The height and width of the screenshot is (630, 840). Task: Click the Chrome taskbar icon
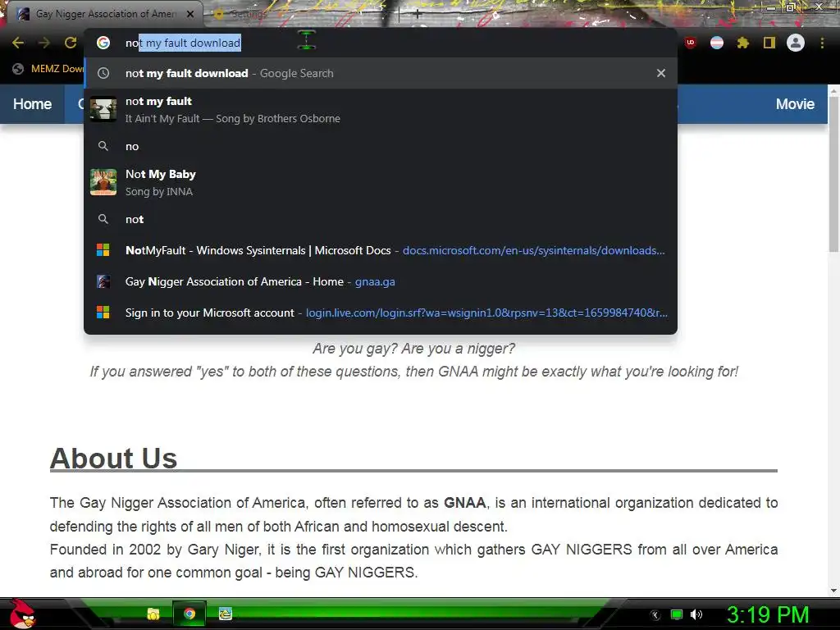[x=189, y=614]
